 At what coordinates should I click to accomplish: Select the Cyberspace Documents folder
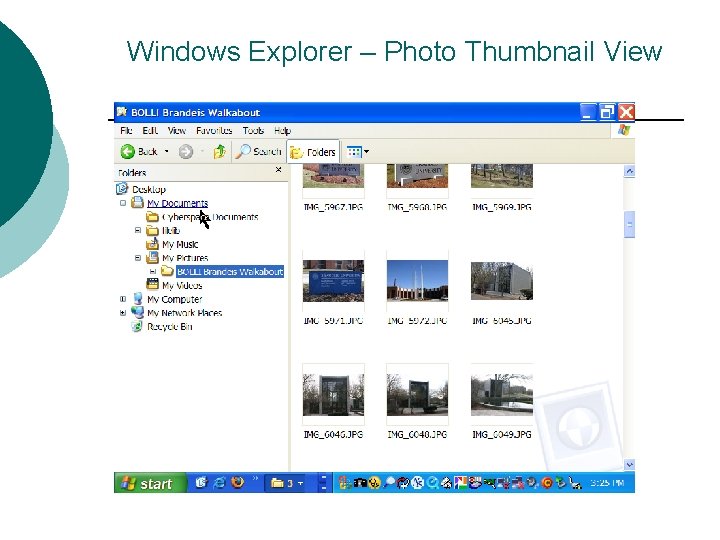(210, 217)
